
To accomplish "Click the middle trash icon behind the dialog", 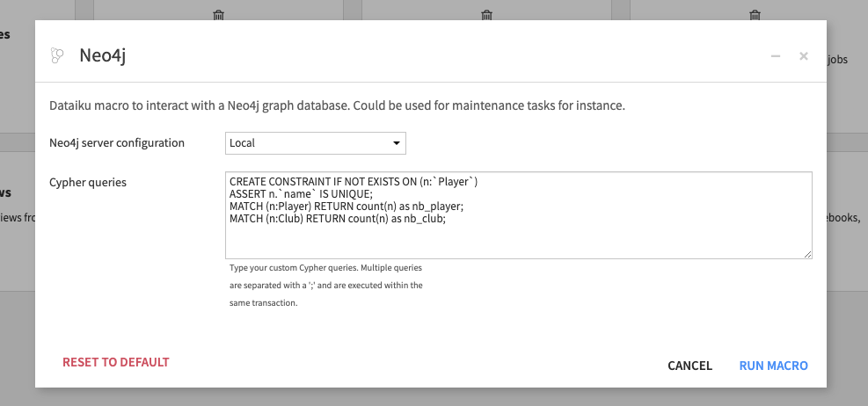I will 486,15.
